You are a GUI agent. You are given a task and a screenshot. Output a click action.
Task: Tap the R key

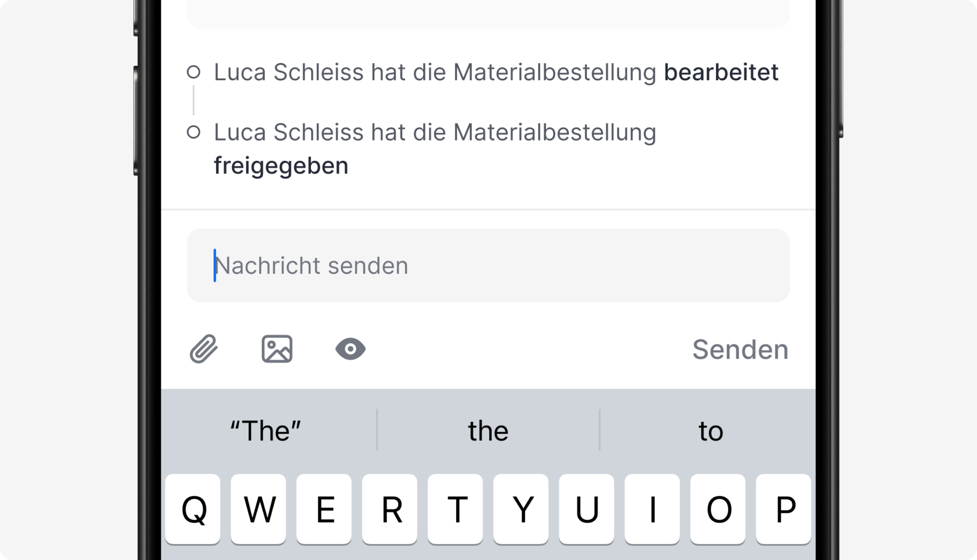pos(390,509)
